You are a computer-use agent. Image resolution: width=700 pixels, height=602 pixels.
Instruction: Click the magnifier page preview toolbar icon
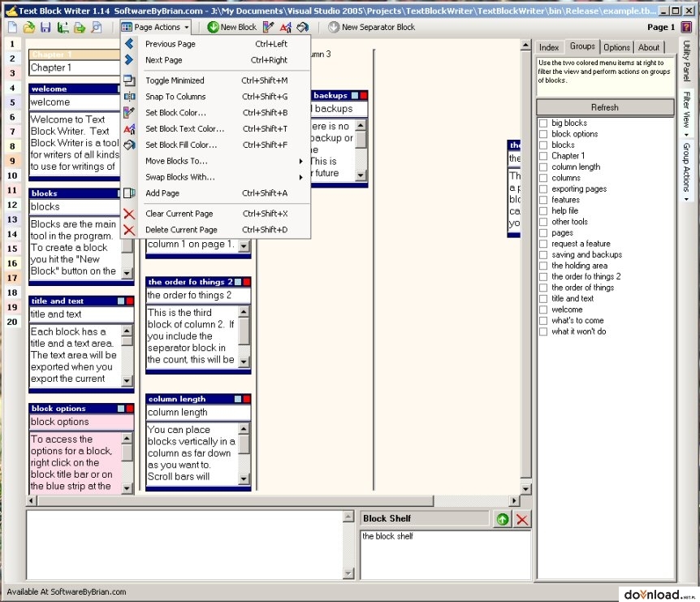point(97,28)
